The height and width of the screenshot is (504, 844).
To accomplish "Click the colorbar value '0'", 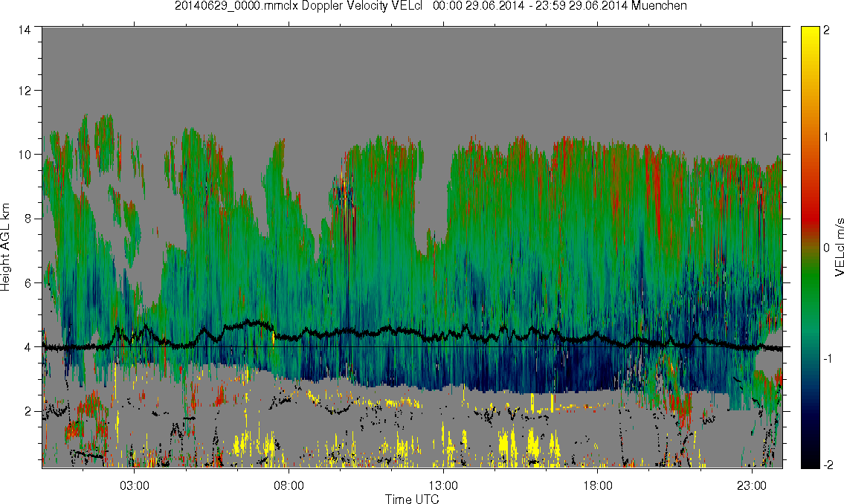I will click(x=826, y=248).
